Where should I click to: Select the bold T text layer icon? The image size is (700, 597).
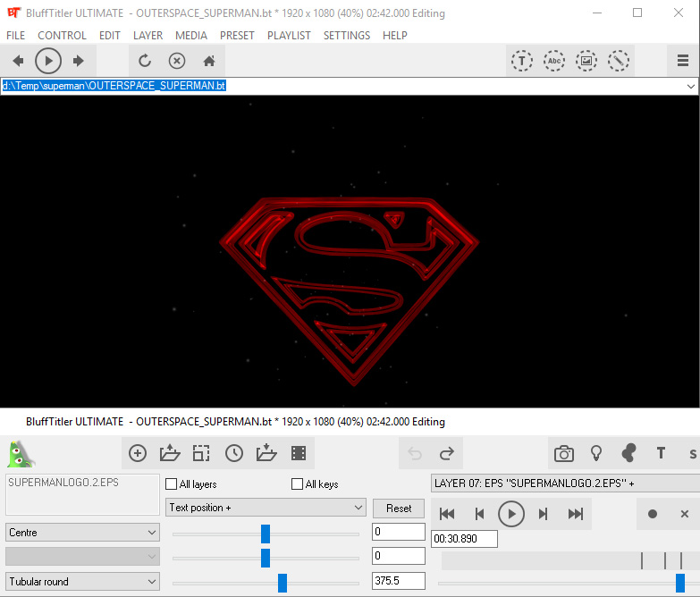click(662, 453)
